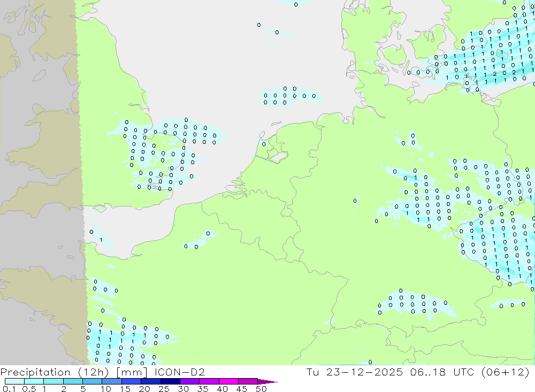Click the 2–5 mm legend color box

coord(73,381)
